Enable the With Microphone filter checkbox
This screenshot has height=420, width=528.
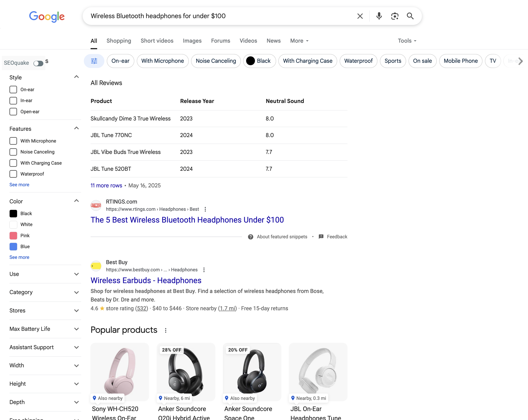tap(13, 141)
